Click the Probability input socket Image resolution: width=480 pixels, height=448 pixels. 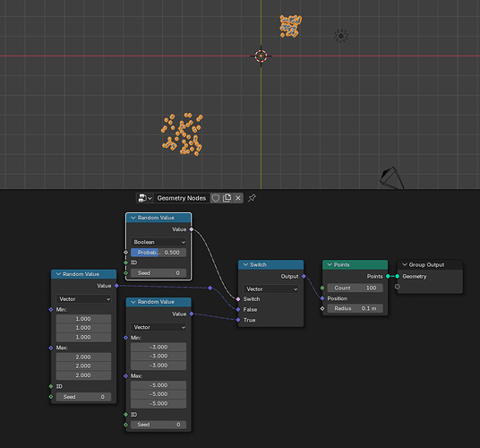tap(125, 253)
